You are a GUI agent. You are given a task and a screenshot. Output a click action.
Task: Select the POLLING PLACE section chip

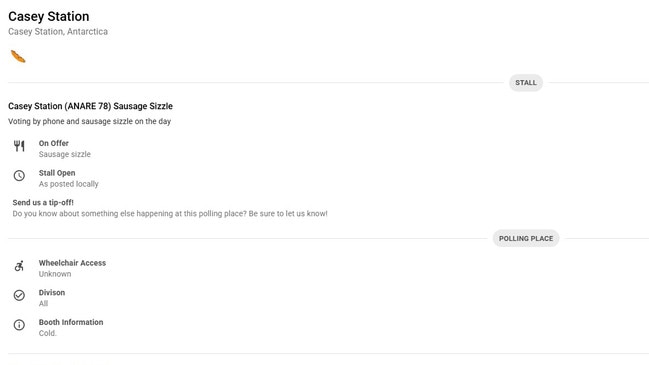pos(526,238)
